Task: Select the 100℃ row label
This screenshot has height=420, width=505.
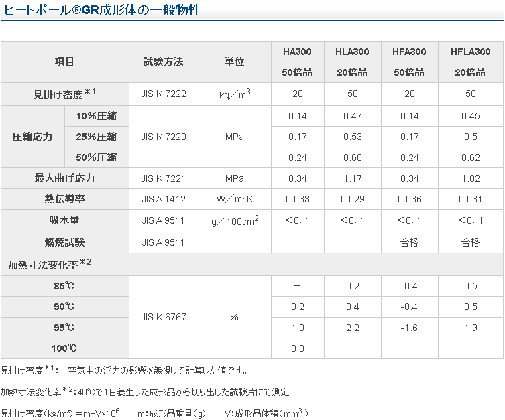Action: click(x=65, y=348)
